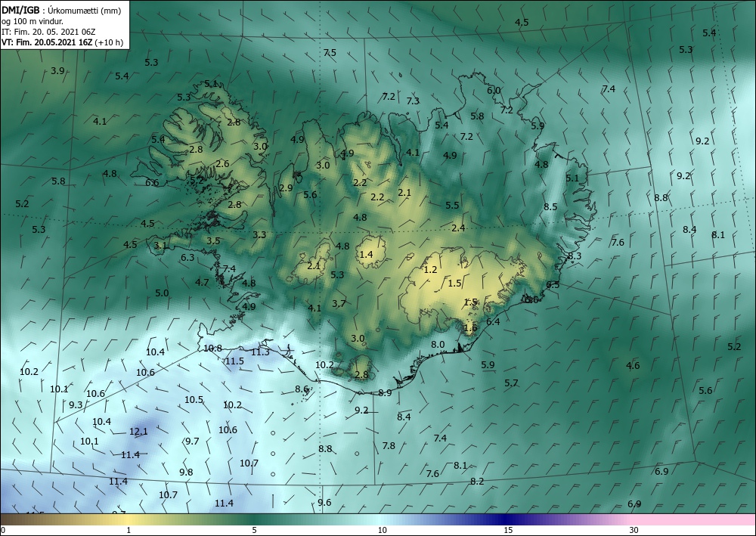Screen dimensions: 756x536
Task: Select the value 3.5 on the map
Action: pyautogui.click(x=213, y=240)
